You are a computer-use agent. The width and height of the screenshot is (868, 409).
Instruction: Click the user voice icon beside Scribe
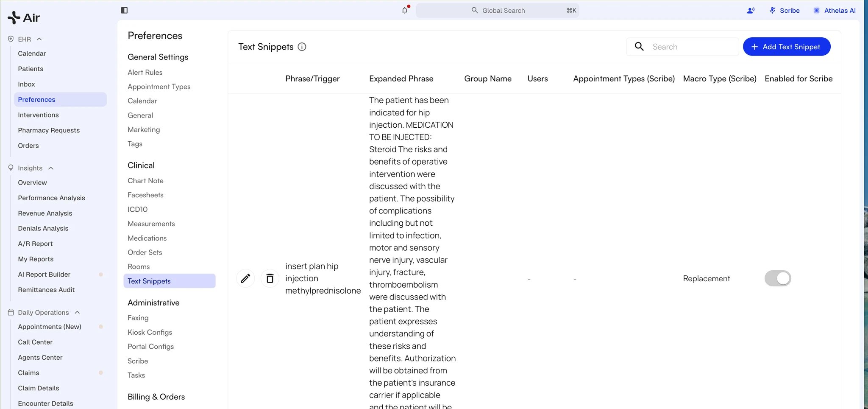(751, 11)
